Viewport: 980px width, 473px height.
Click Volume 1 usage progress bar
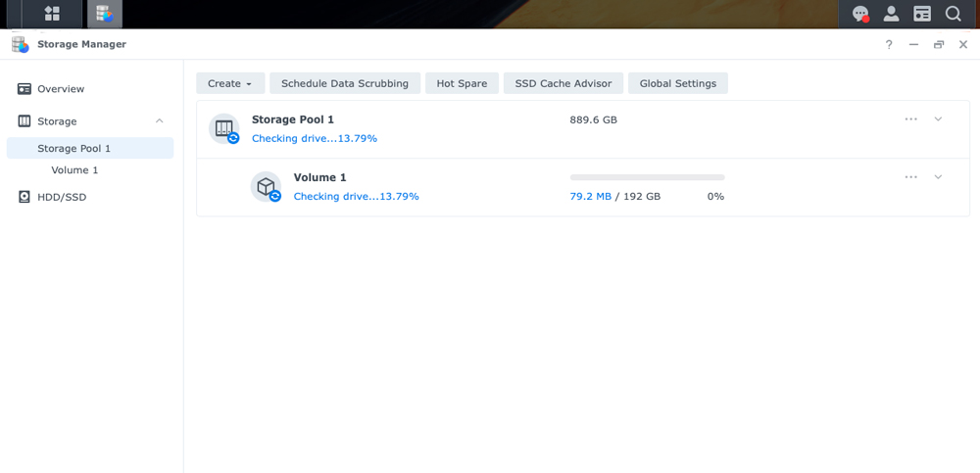coord(647,177)
